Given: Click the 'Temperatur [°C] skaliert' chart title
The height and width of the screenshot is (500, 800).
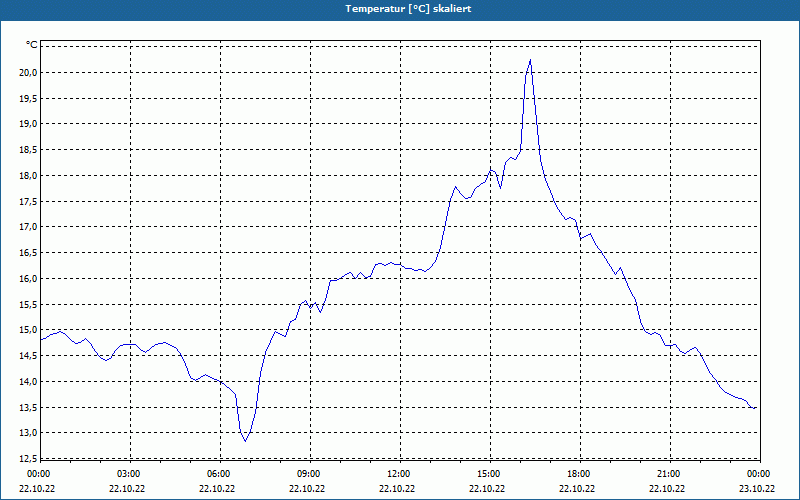Looking at the screenshot, I should coord(408,9).
